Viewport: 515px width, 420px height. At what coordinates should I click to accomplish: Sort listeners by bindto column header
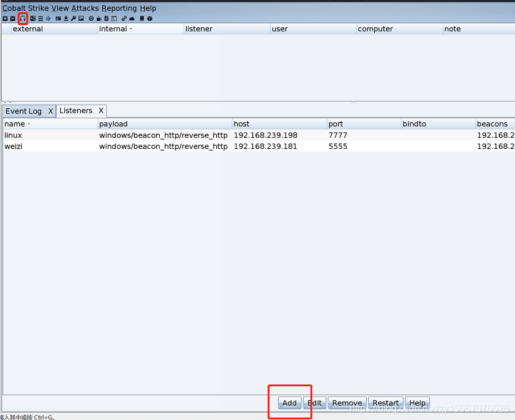438,124
